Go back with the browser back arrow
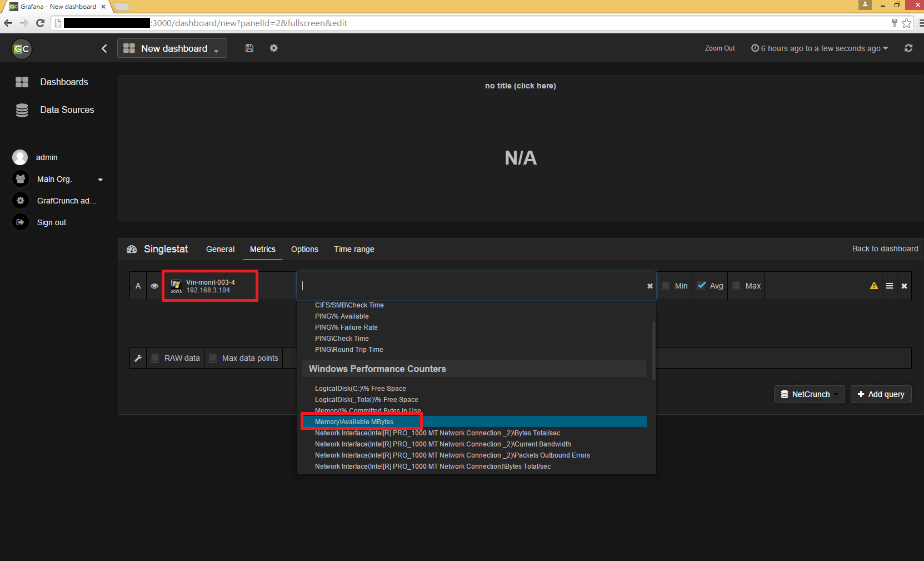Viewport: 924px width, 561px height. coord(8,23)
